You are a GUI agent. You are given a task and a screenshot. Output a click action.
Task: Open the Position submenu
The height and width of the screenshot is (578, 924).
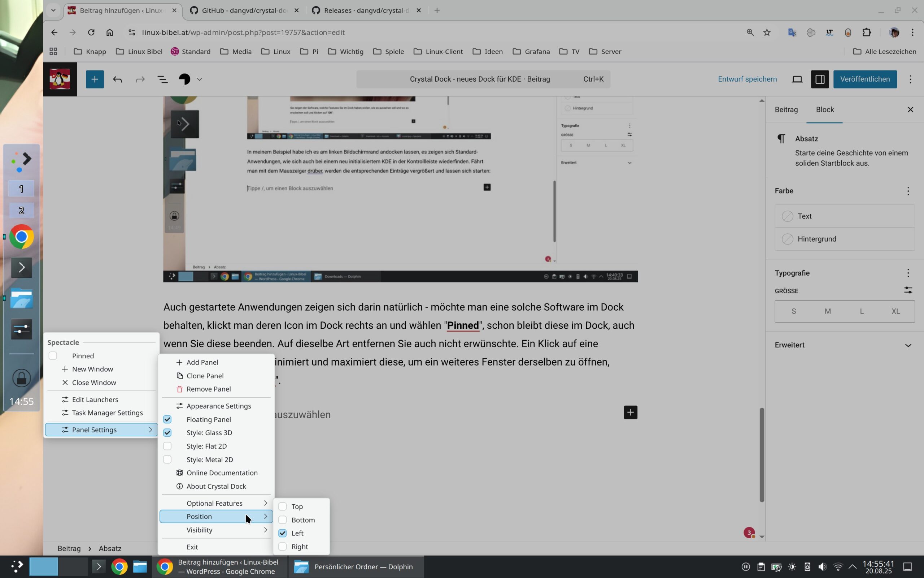(216, 517)
